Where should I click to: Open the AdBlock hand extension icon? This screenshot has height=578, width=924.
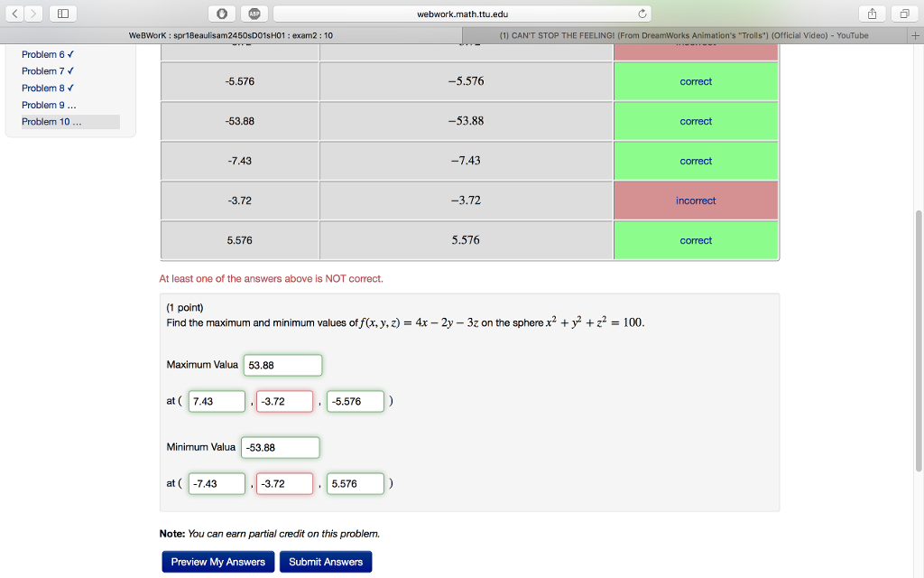coord(221,14)
